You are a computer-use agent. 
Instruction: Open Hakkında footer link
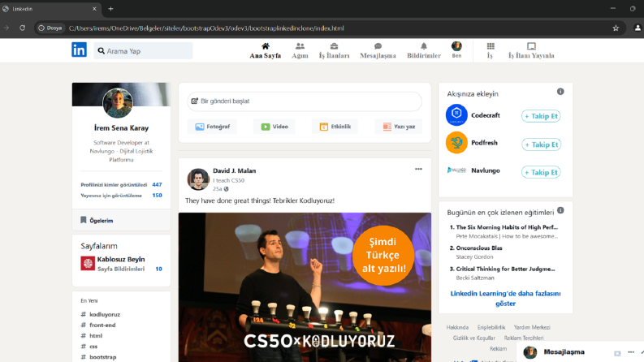click(457, 327)
